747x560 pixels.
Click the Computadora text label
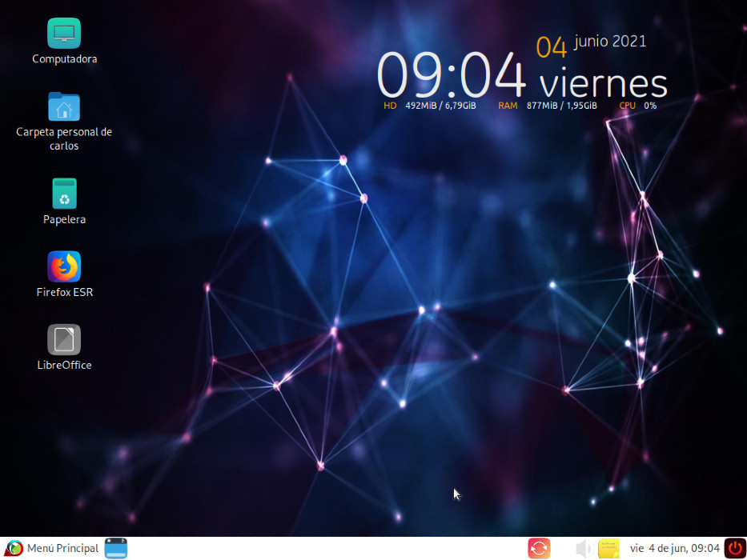[64, 58]
